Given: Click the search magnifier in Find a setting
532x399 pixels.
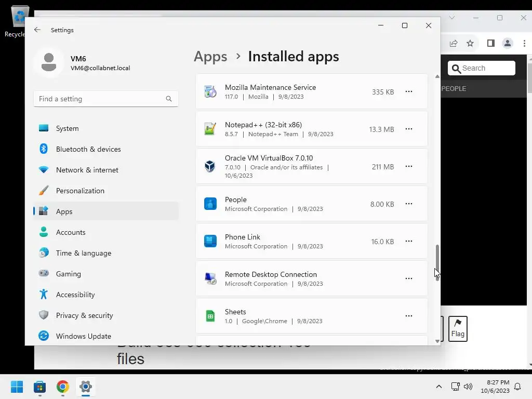Looking at the screenshot, I should pyautogui.click(x=169, y=99).
